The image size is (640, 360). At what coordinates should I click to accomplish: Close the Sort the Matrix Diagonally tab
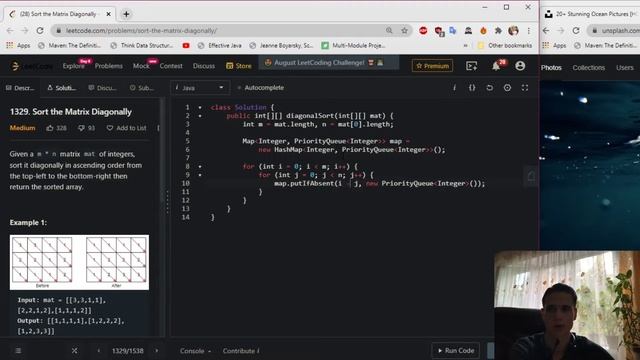point(109,14)
